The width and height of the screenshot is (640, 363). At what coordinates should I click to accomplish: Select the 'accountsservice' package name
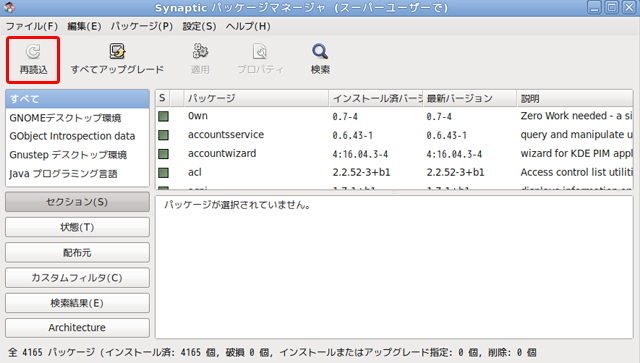[226, 135]
